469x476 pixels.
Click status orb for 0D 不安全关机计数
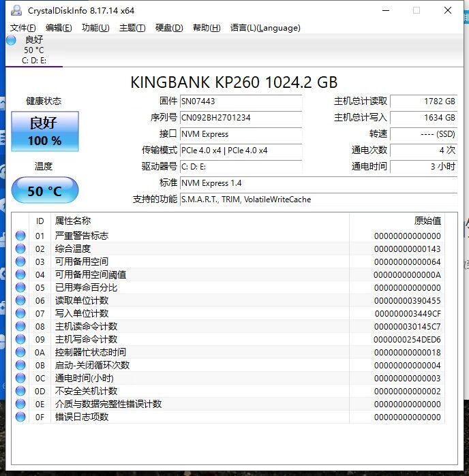(x=20, y=391)
